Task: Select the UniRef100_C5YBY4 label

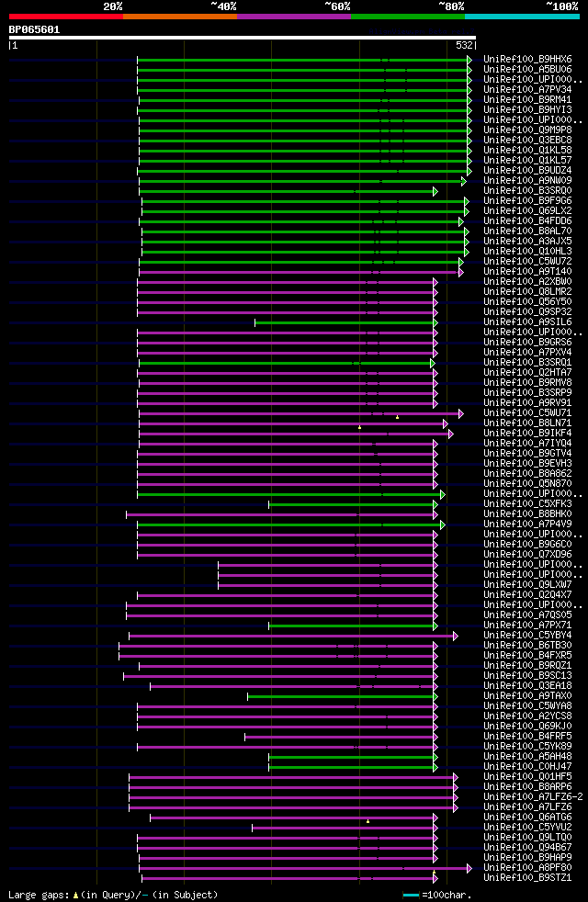Action: point(527,635)
